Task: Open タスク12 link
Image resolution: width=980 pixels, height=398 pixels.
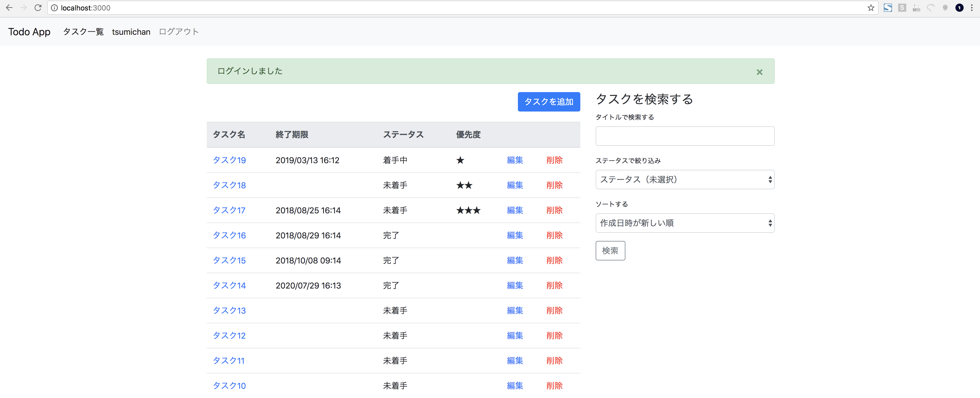Action: [x=230, y=336]
